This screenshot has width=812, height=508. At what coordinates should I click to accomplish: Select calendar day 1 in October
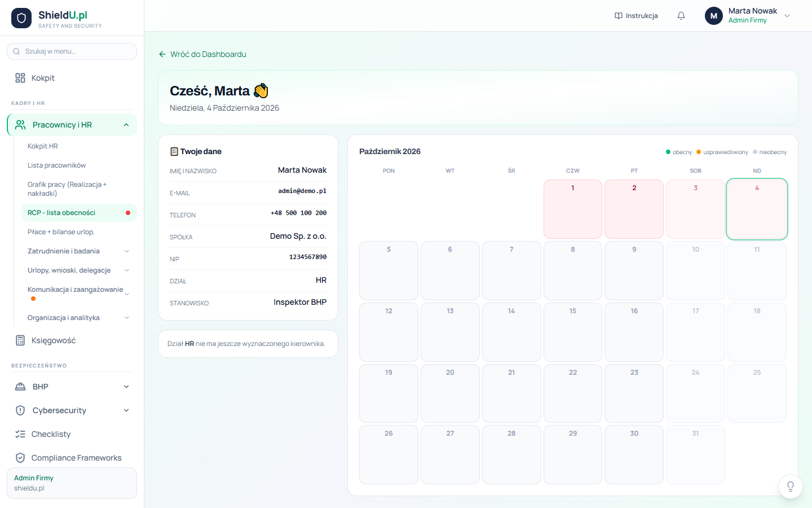[x=573, y=209]
